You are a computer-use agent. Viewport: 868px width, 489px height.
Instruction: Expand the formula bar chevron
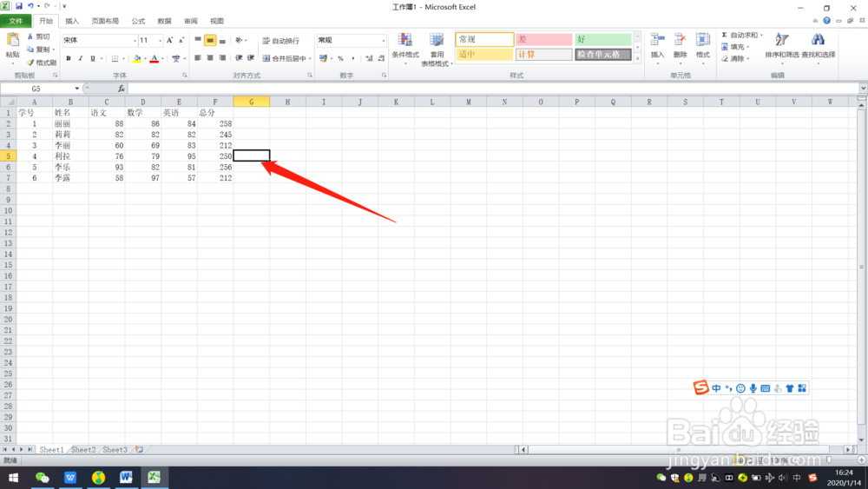[x=863, y=89]
